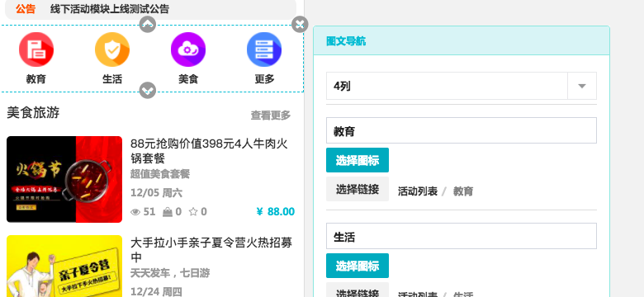Click 选择图标 button under 教育
The image size is (644, 297).
[x=358, y=160]
